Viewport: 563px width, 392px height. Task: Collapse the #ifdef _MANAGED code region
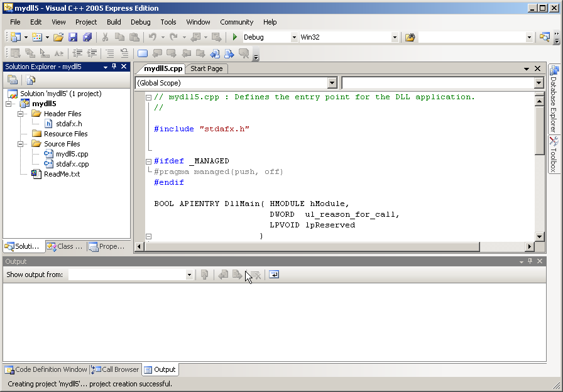(148, 161)
